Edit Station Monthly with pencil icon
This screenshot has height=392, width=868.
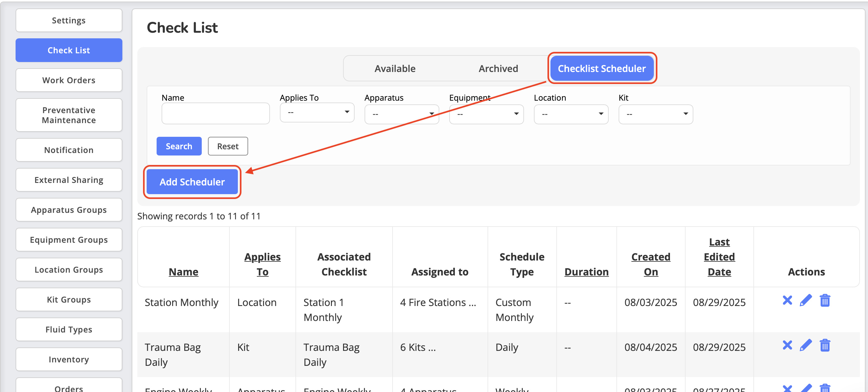pyautogui.click(x=806, y=300)
